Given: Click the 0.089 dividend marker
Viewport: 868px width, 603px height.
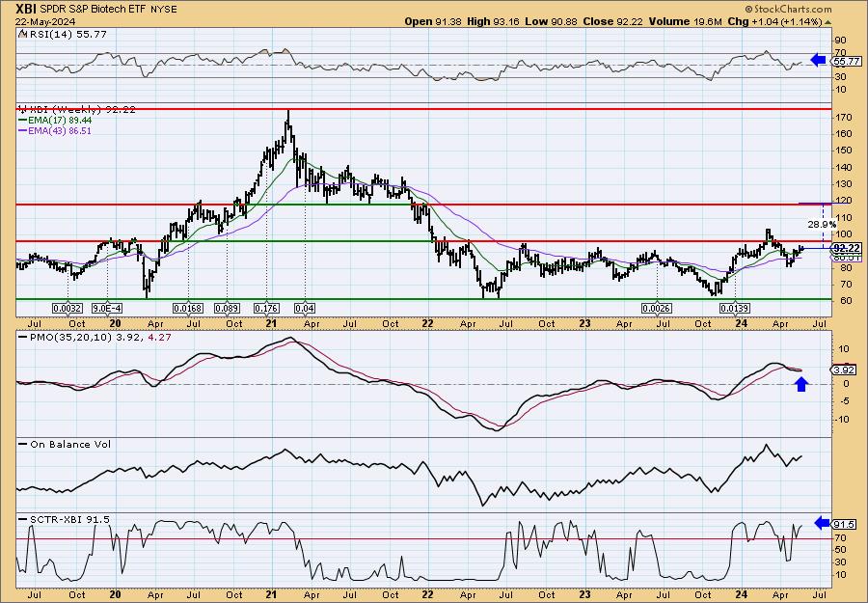Looking at the screenshot, I should click(227, 308).
